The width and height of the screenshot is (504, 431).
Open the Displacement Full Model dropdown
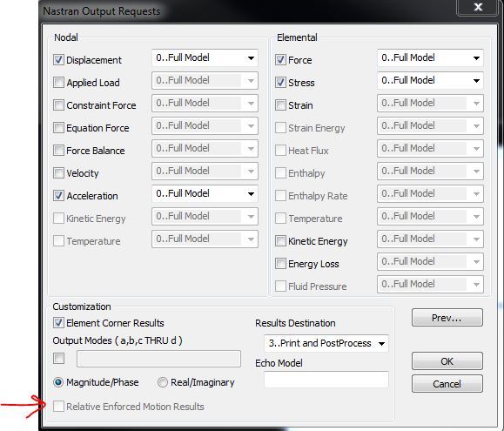point(205,57)
